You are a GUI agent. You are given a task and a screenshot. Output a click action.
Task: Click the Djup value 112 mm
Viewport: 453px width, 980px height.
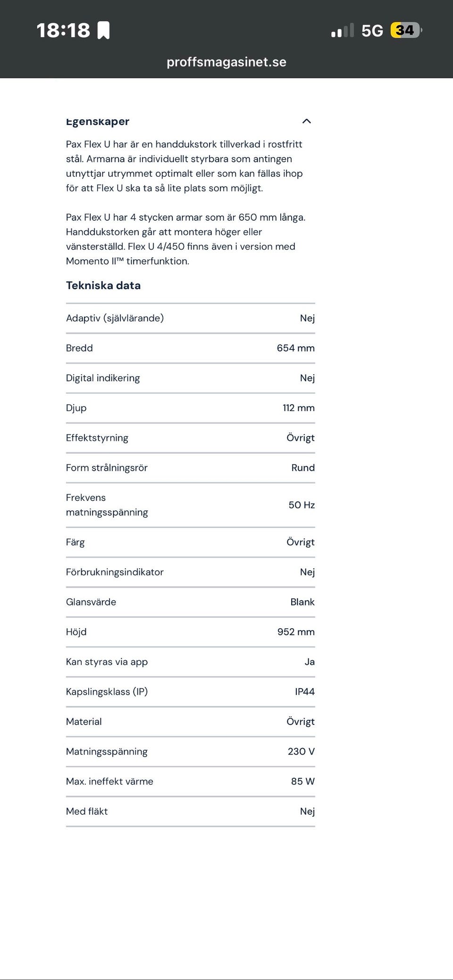[x=298, y=408]
